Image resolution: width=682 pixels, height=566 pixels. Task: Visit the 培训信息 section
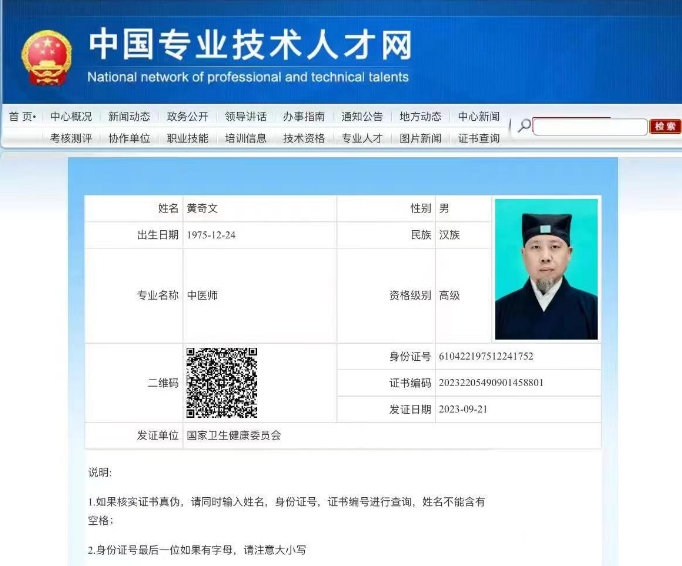coord(246,138)
